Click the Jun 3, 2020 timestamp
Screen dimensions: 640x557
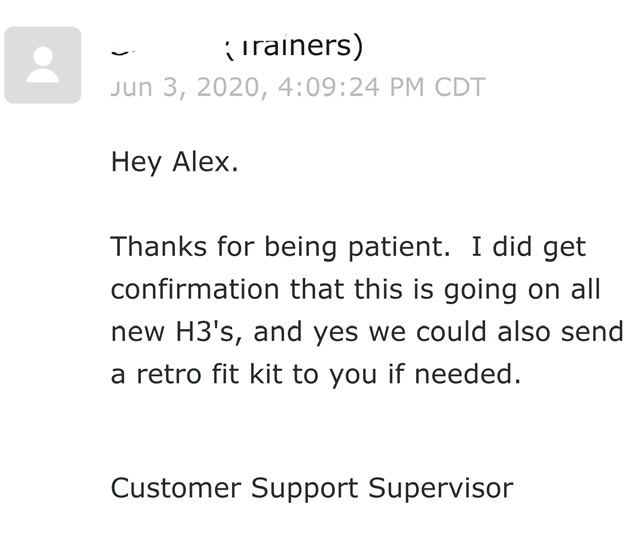(298, 87)
